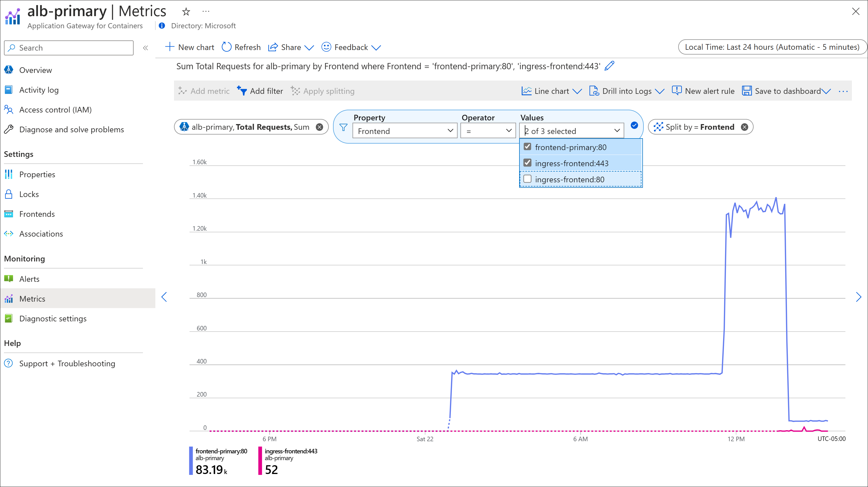Open the Property Frontend dropdown
The image size is (868, 487).
405,131
